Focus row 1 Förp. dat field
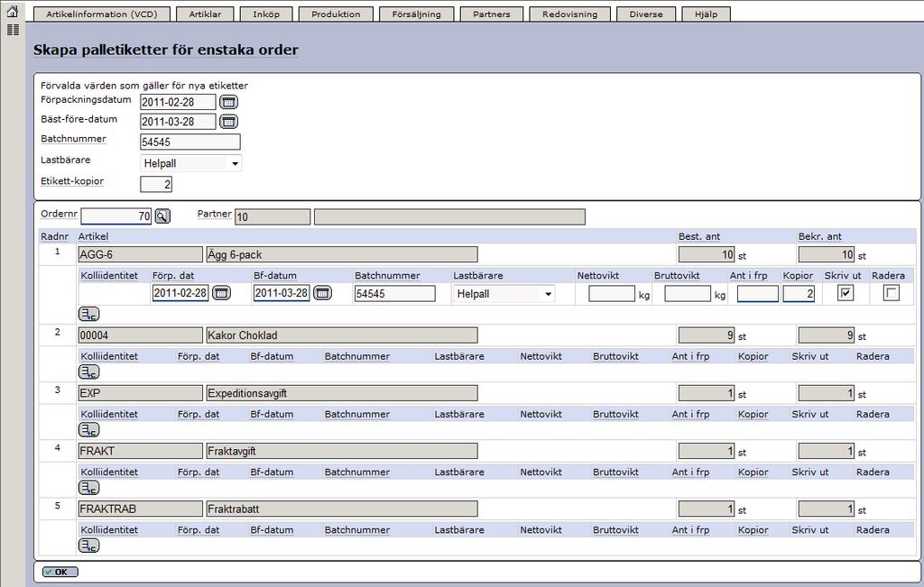This screenshot has width=924, height=587. click(x=180, y=293)
